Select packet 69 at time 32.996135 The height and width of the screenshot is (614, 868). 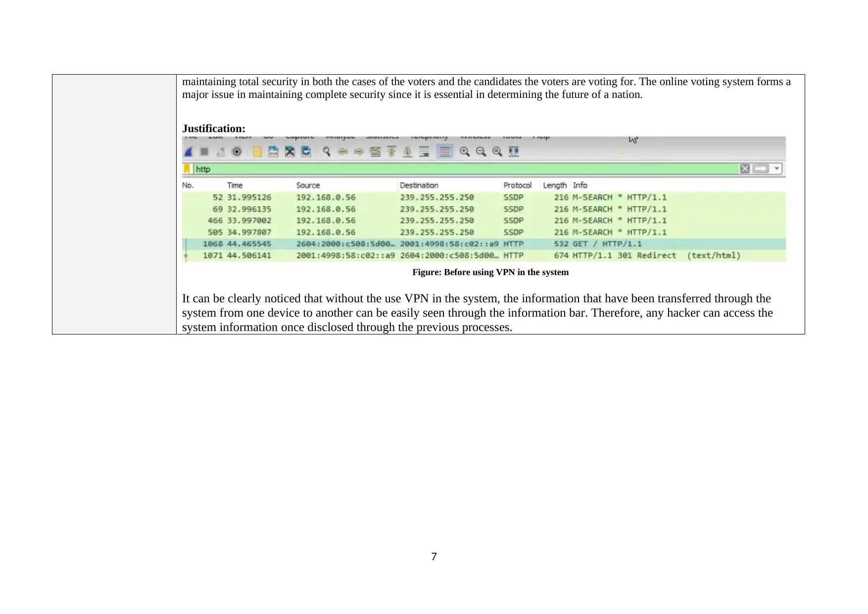pyautogui.click(x=484, y=209)
